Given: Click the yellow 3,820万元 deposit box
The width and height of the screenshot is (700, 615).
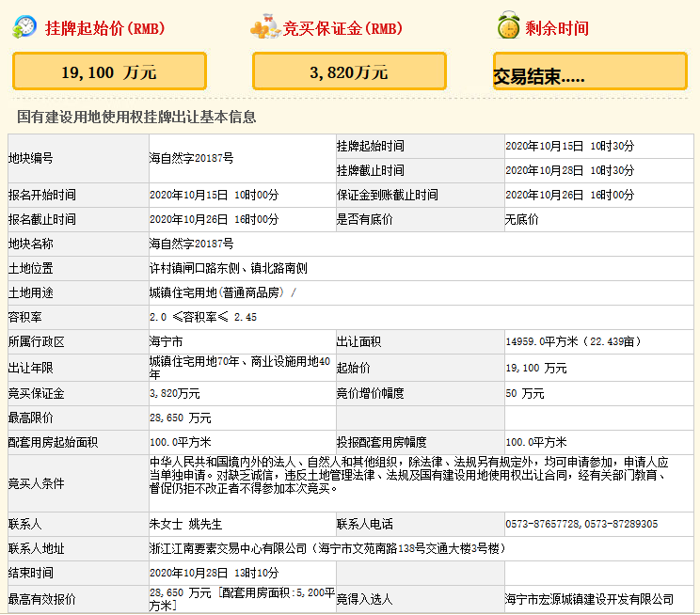Looking at the screenshot, I should pos(349,71).
